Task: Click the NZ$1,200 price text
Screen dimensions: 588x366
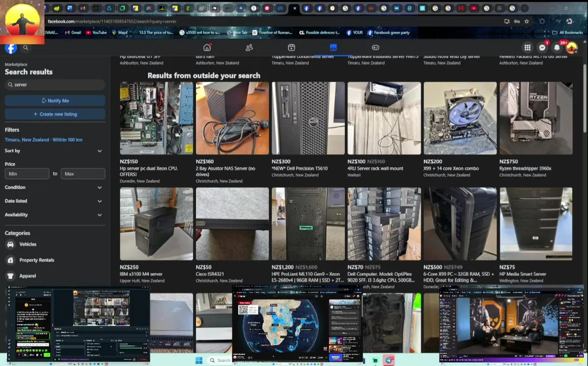Action: coord(283,267)
